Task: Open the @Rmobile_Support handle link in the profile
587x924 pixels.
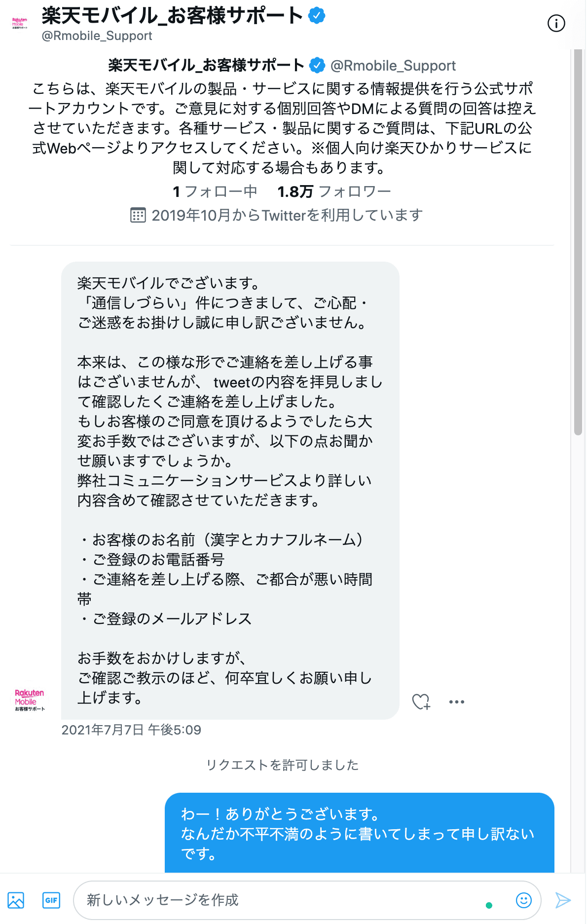Action: point(393,66)
